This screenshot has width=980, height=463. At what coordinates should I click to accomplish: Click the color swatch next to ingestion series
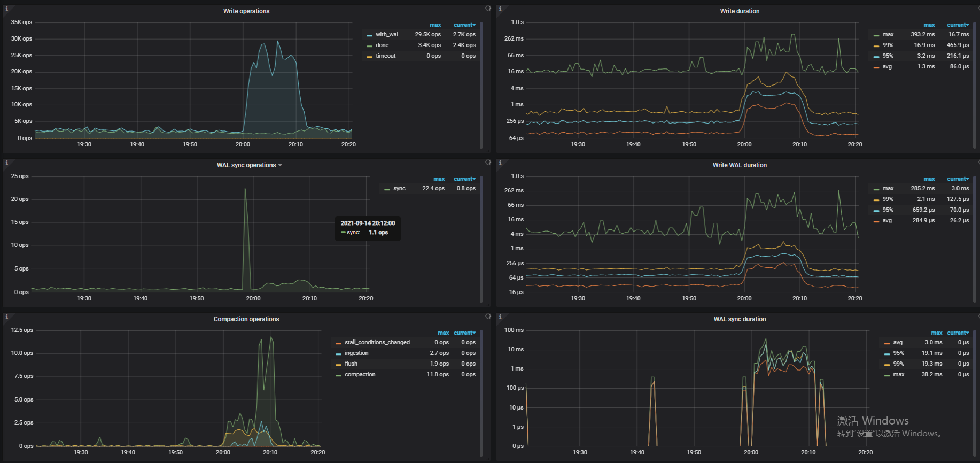pos(338,354)
